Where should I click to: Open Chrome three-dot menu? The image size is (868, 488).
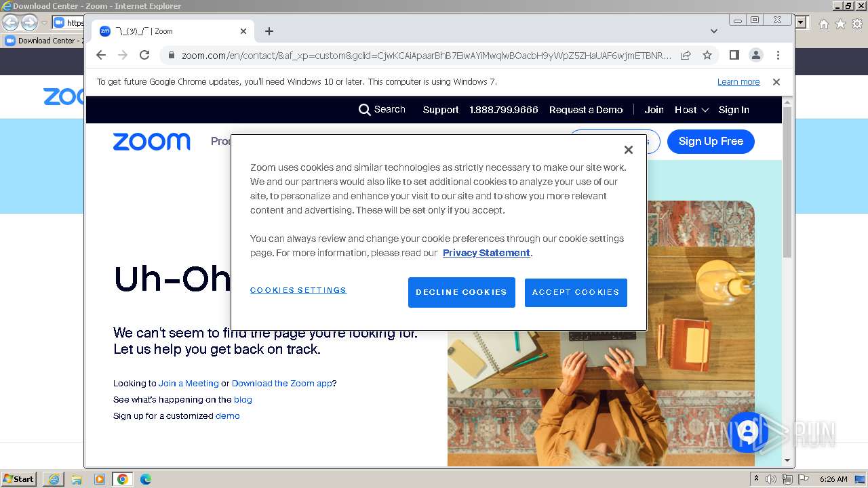tap(778, 55)
